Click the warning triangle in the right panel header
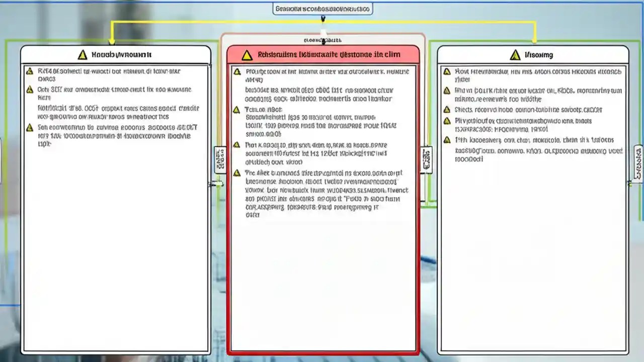Image resolution: width=644 pixels, height=362 pixels. pyautogui.click(x=515, y=55)
